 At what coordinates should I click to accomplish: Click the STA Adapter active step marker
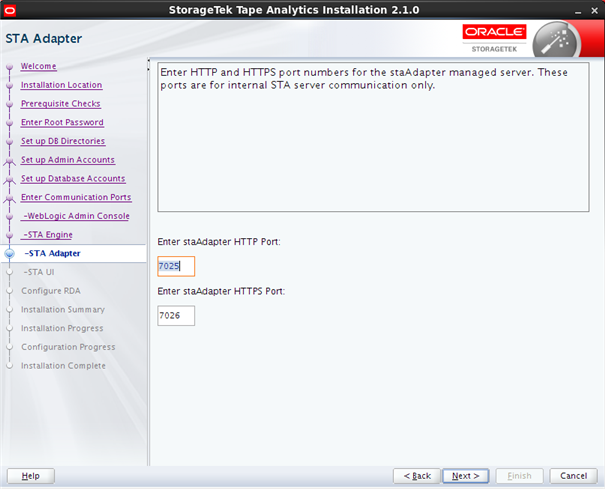10,254
